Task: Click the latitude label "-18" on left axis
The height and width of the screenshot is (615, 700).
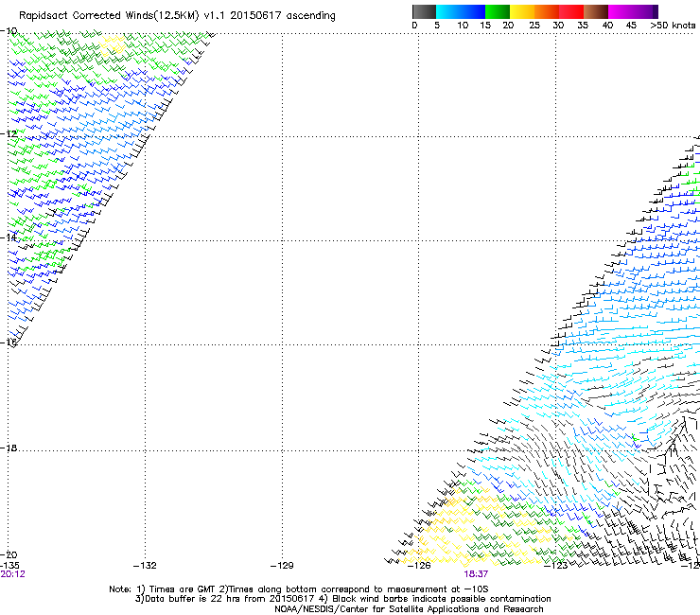Action: pos(9,448)
